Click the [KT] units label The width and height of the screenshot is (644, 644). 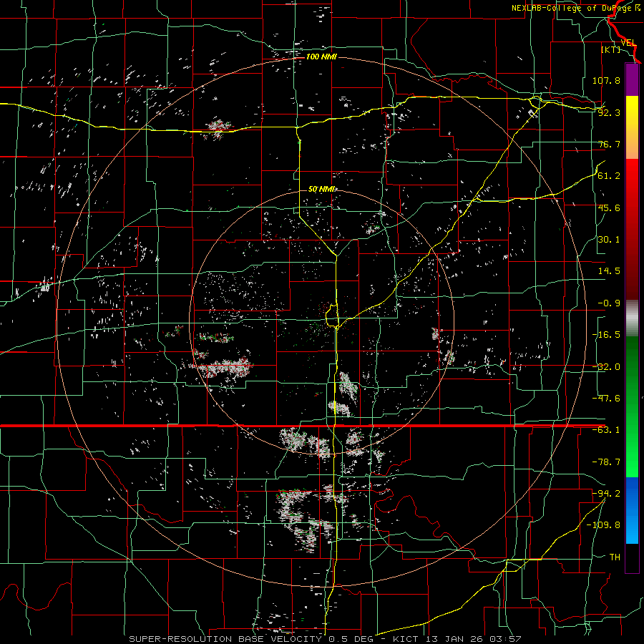[x=611, y=49]
